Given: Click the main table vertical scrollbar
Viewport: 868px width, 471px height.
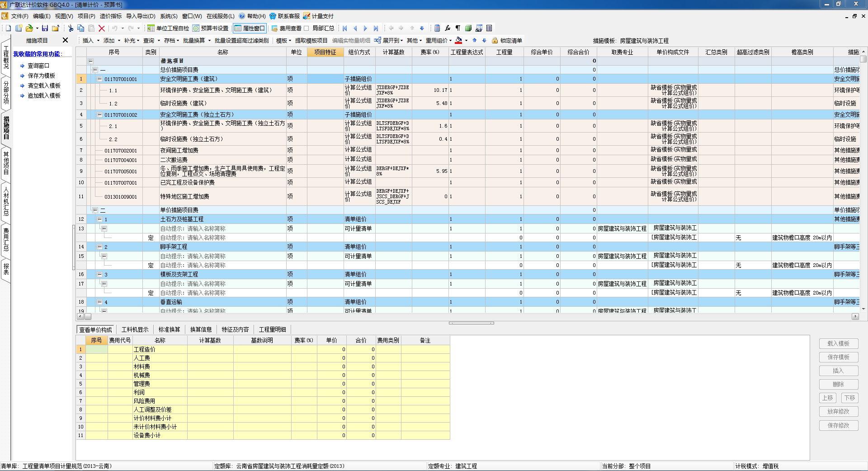Looking at the screenshot, I should tap(863, 181).
